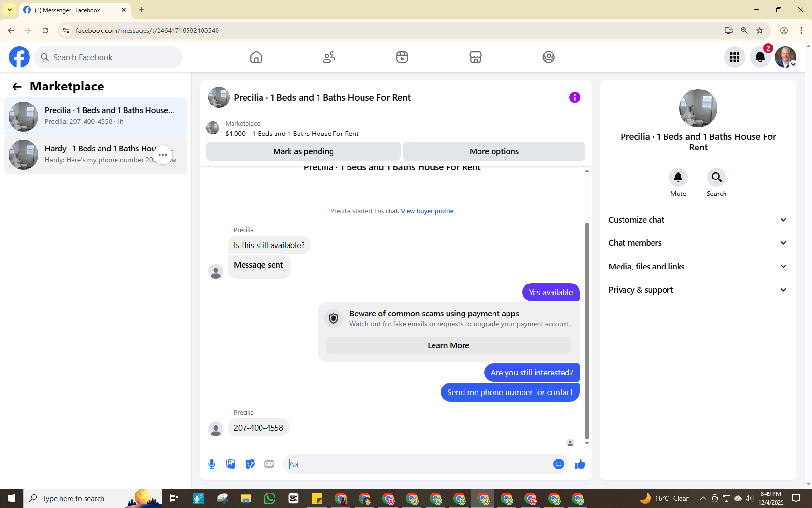Screen dimensions: 812x508
Task: Click the browser address bar URL
Action: pos(147,30)
